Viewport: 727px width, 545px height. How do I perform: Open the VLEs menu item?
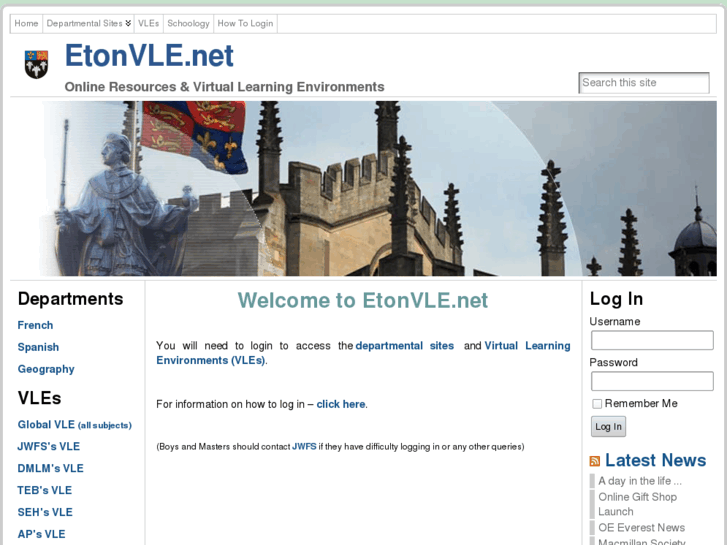click(148, 24)
